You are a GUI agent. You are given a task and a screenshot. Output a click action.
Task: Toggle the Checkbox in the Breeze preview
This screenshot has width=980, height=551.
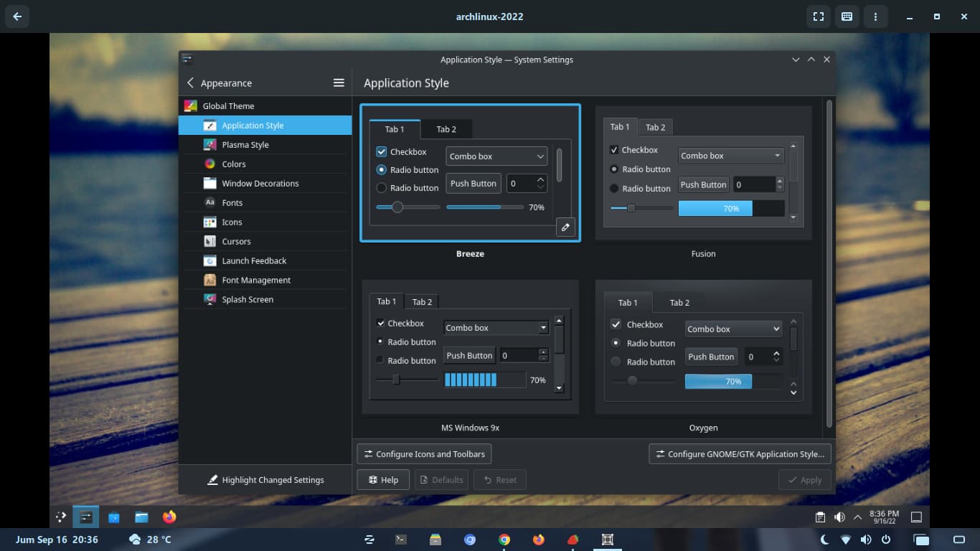click(382, 152)
